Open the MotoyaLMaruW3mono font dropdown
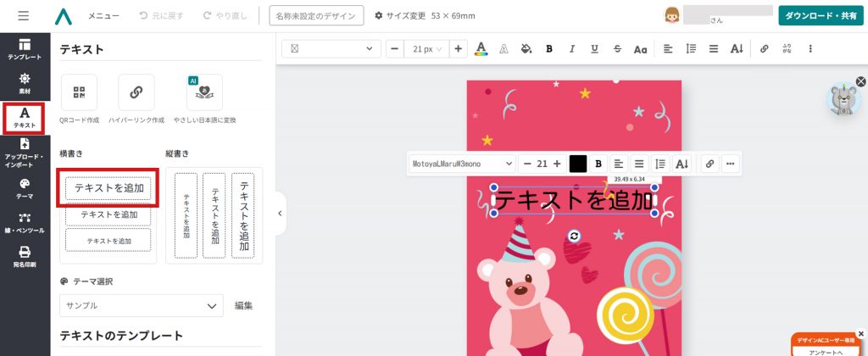Image resolution: width=868 pixels, height=356 pixels. point(462,164)
